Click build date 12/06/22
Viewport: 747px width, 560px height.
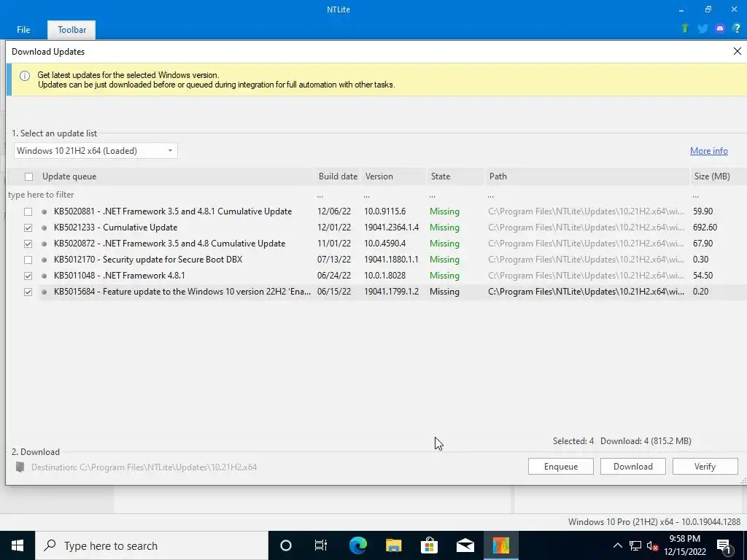point(334,211)
